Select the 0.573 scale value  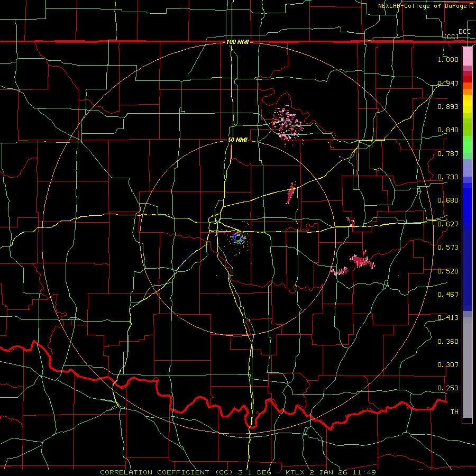point(448,248)
